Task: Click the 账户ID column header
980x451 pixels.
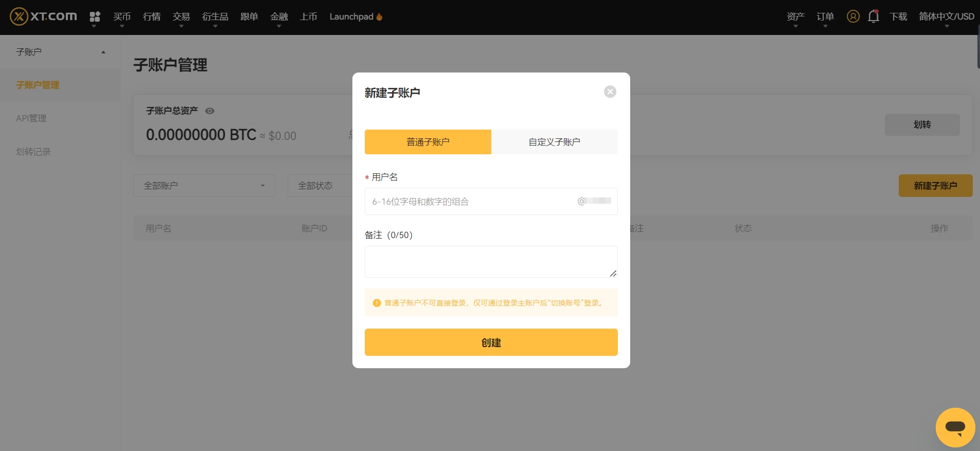Action: pos(314,228)
